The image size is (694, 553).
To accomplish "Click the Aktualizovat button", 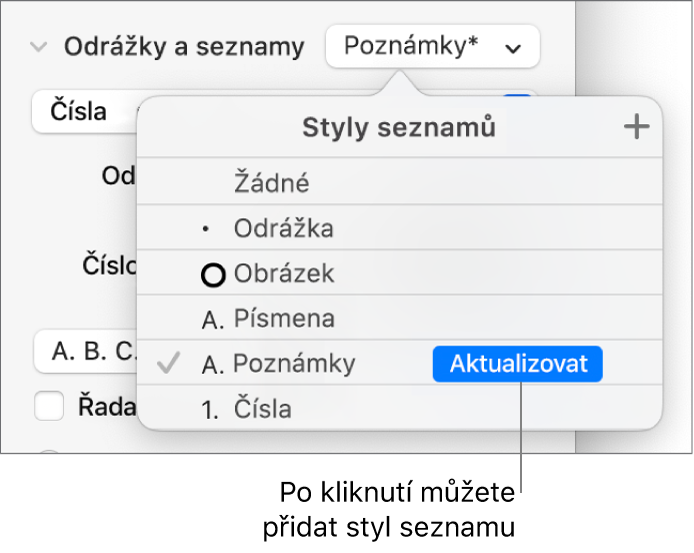I will (x=517, y=364).
